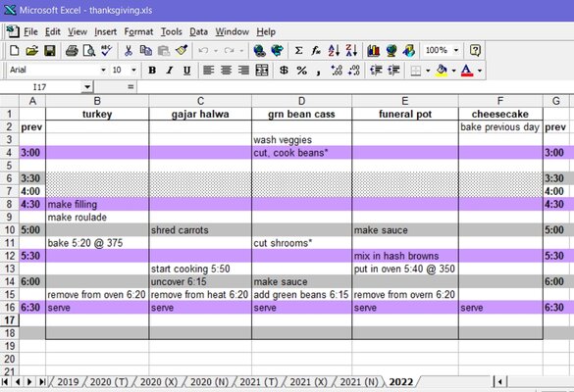
Task: Open the Edit menu
Action: click(53, 32)
